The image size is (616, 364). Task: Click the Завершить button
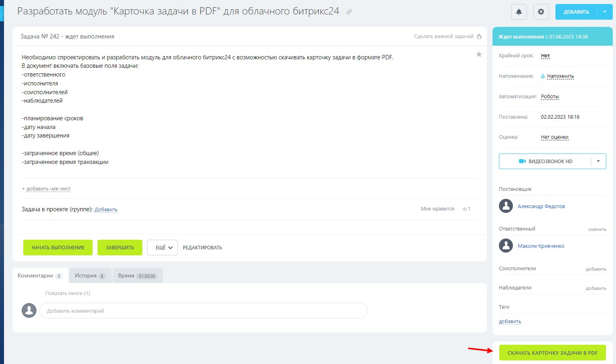coord(120,248)
